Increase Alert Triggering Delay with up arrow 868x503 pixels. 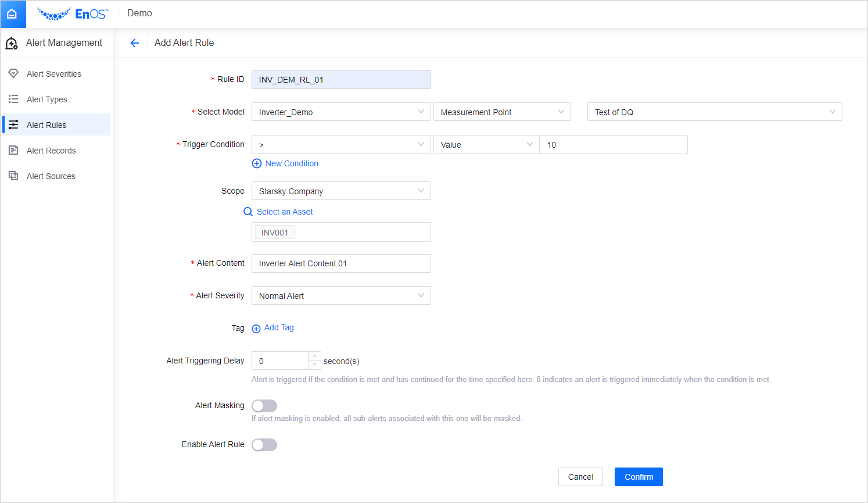click(x=314, y=356)
